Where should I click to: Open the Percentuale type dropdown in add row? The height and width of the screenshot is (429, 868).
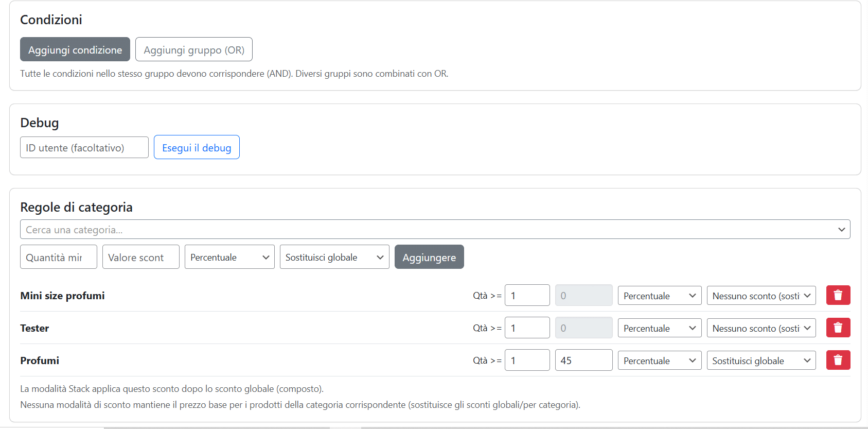click(229, 257)
